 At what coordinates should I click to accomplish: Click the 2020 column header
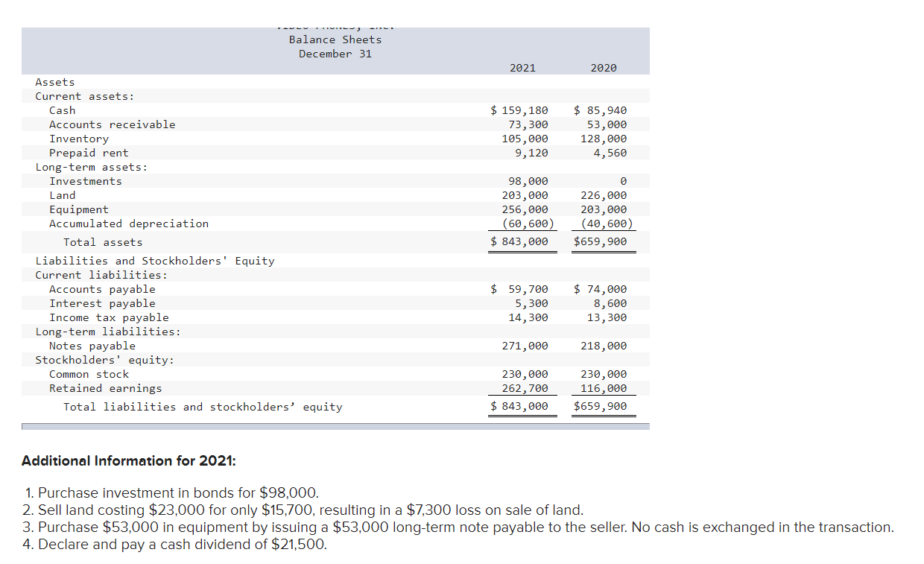pyautogui.click(x=604, y=67)
